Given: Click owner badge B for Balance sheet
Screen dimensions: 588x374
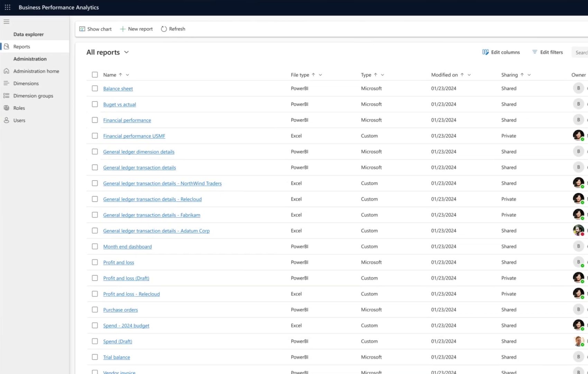Looking at the screenshot, I should coord(579,88).
